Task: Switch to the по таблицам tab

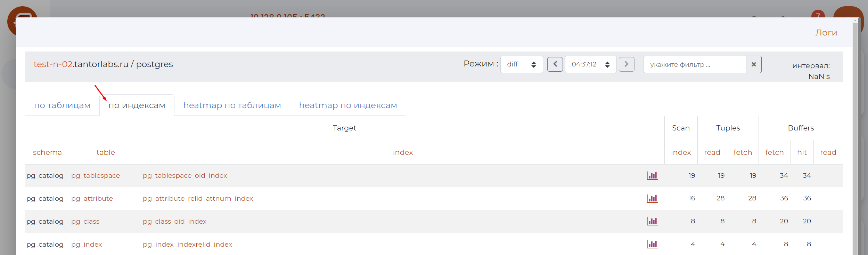Action: pyautogui.click(x=62, y=105)
